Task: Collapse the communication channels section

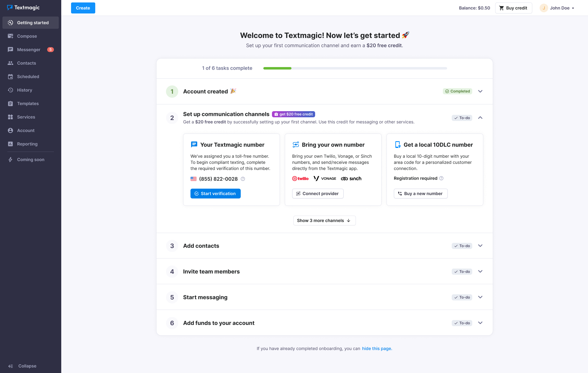Action: click(481, 118)
